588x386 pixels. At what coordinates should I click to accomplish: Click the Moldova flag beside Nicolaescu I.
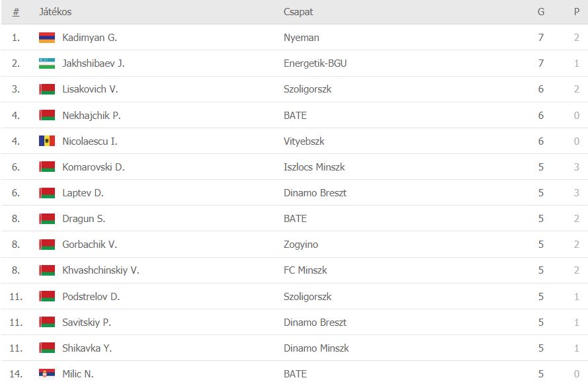(47, 141)
